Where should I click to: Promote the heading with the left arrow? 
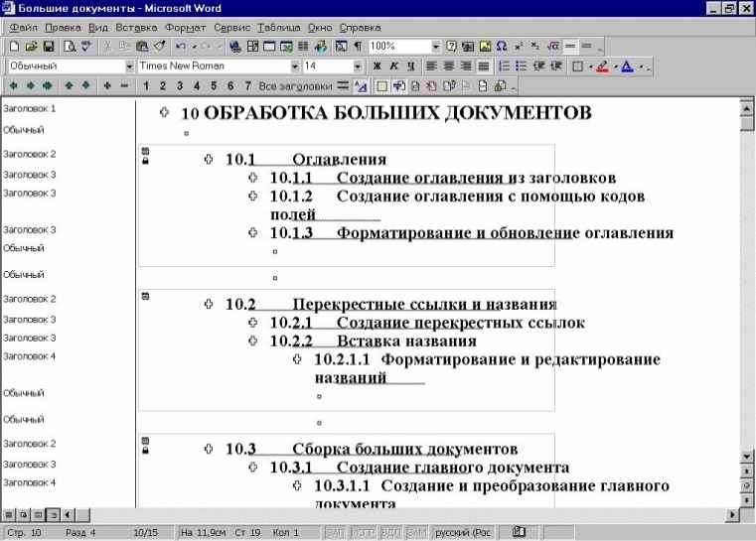point(14,85)
